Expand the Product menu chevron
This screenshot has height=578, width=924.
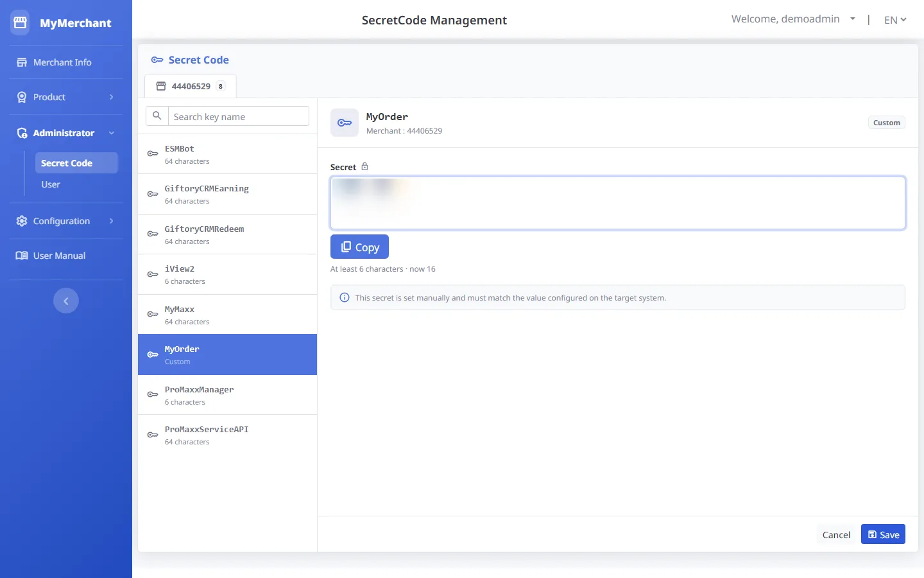point(111,97)
